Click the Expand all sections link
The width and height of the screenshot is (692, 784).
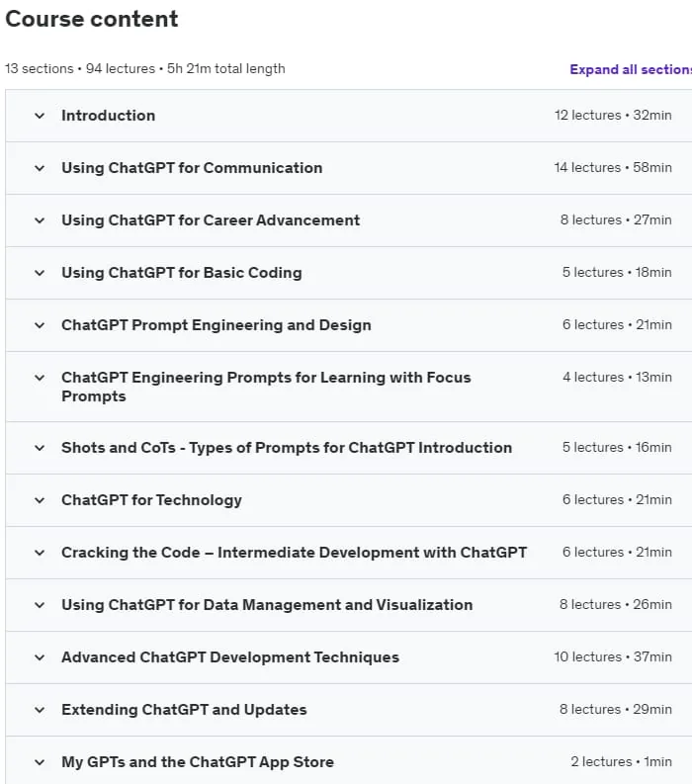tap(631, 69)
